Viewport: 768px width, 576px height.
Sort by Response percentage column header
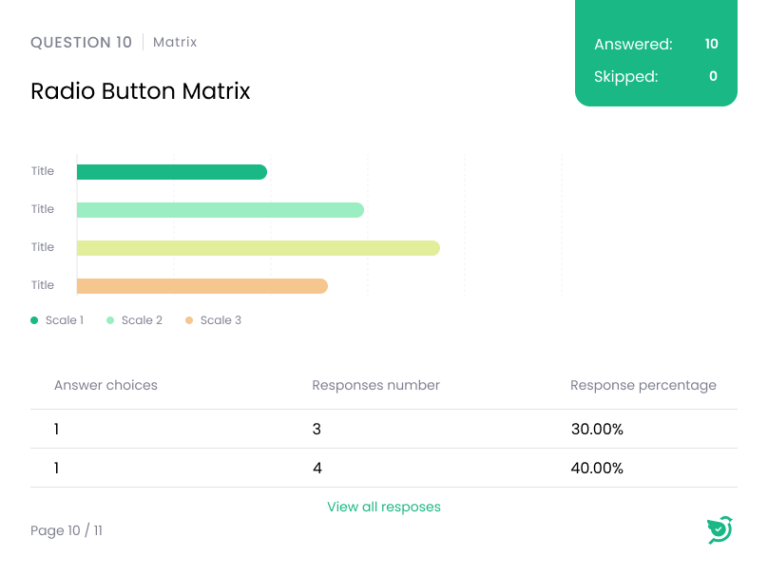pyautogui.click(x=643, y=385)
